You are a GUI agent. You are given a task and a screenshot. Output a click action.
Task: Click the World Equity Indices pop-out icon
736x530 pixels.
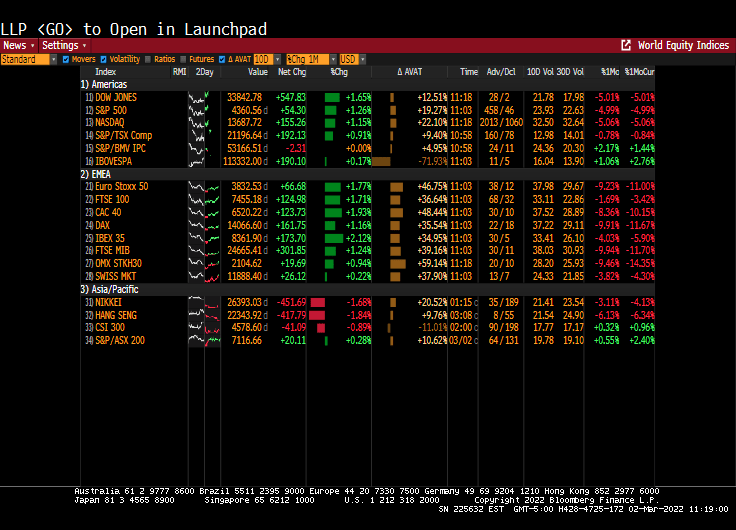point(626,45)
